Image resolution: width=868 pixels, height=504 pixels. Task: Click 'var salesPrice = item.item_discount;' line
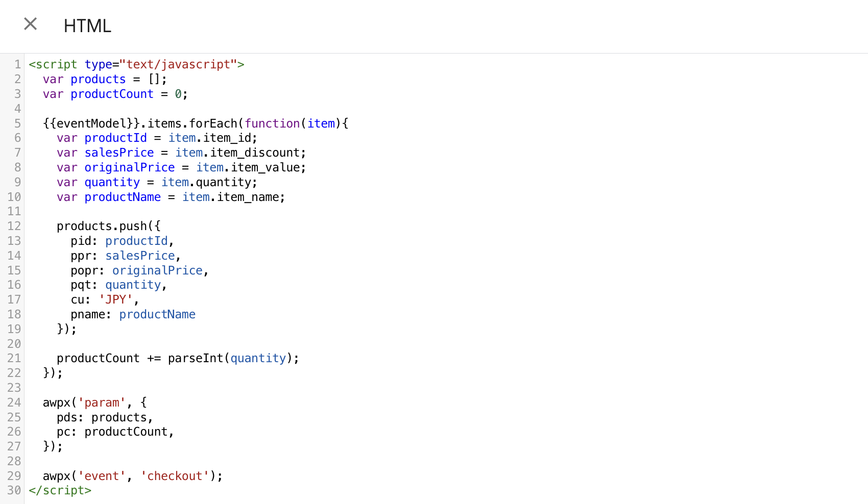181,153
